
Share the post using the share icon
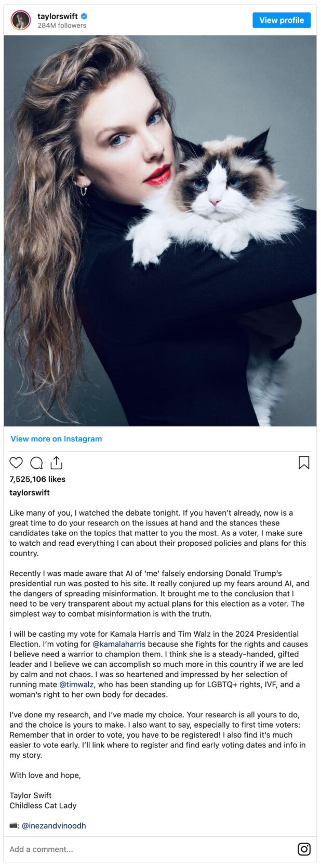[56, 463]
